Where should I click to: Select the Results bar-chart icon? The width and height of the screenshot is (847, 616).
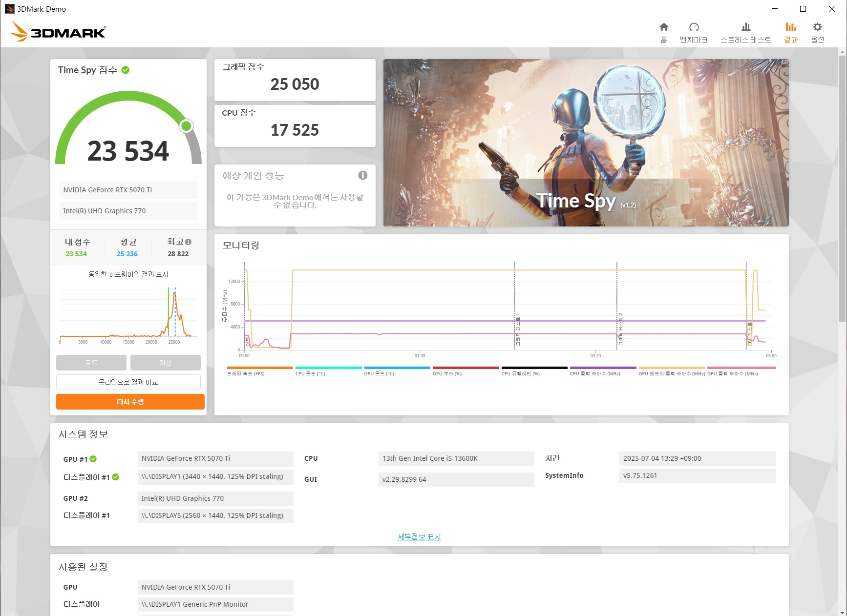click(x=790, y=27)
